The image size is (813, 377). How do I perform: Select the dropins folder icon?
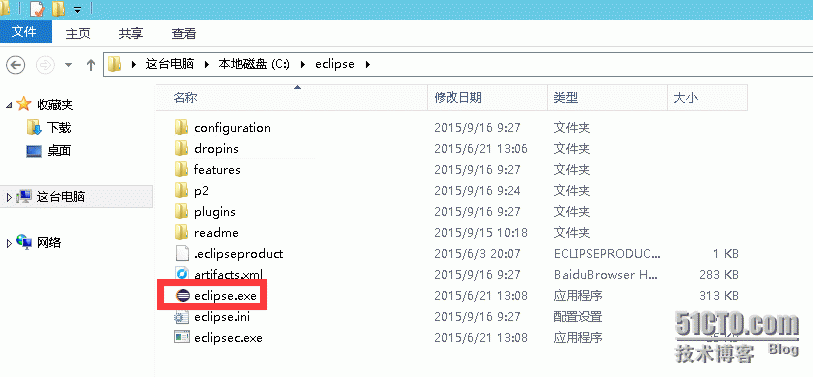pyautogui.click(x=181, y=148)
